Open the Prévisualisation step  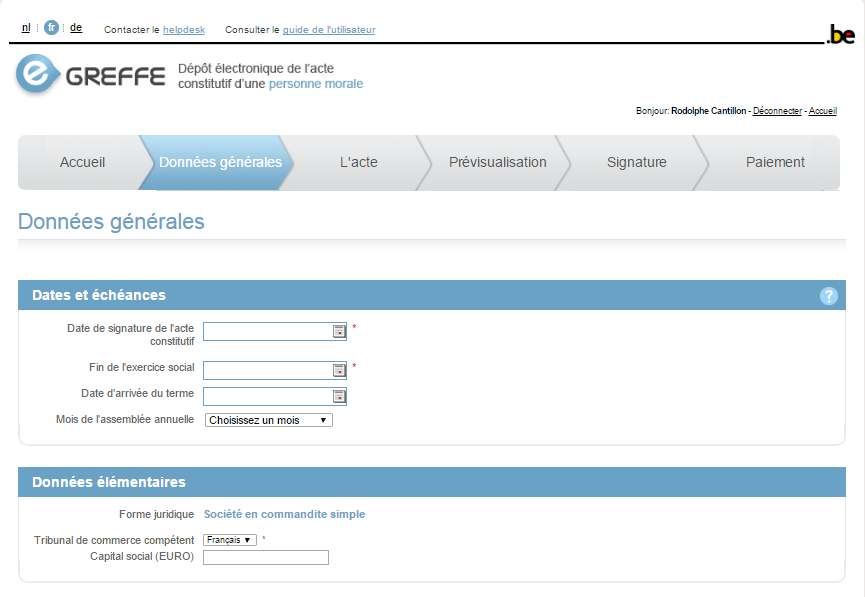click(497, 163)
